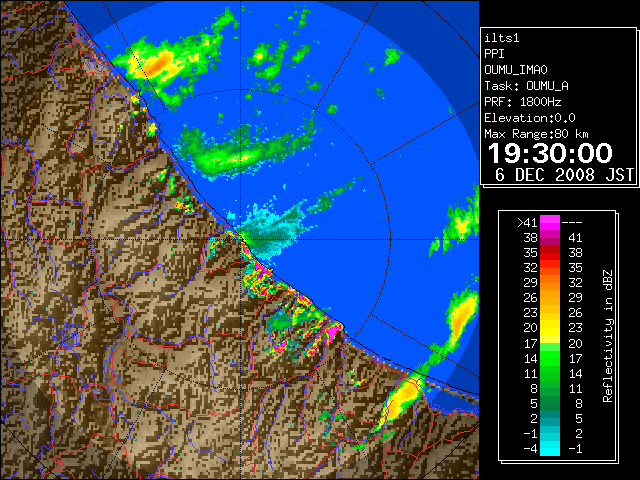Click the 'PRF: 1800Hz' text

522,102
